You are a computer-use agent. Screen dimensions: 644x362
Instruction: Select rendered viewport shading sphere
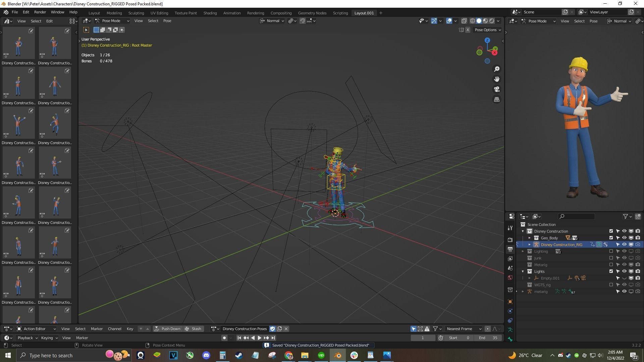pos(492,21)
